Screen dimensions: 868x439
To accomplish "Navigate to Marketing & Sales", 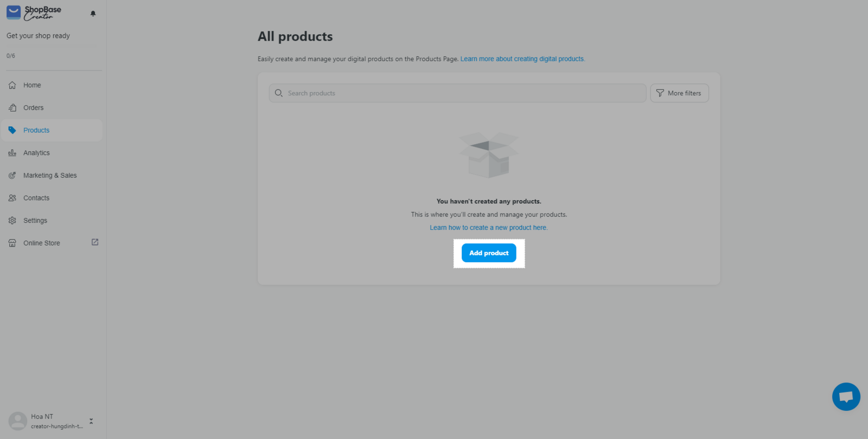I will pyautogui.click(x=52, y=176).
